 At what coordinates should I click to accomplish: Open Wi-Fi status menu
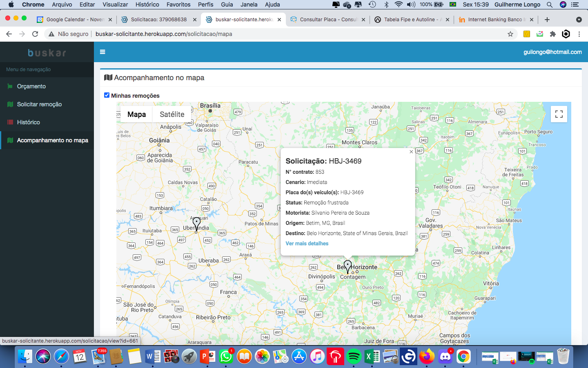point(399,4)
